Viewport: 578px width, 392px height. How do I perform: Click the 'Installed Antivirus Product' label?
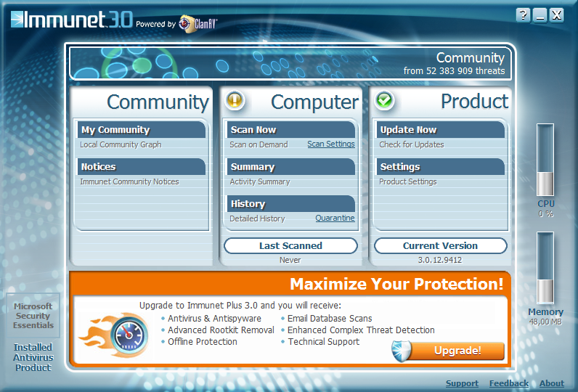[x=33, y=357]
